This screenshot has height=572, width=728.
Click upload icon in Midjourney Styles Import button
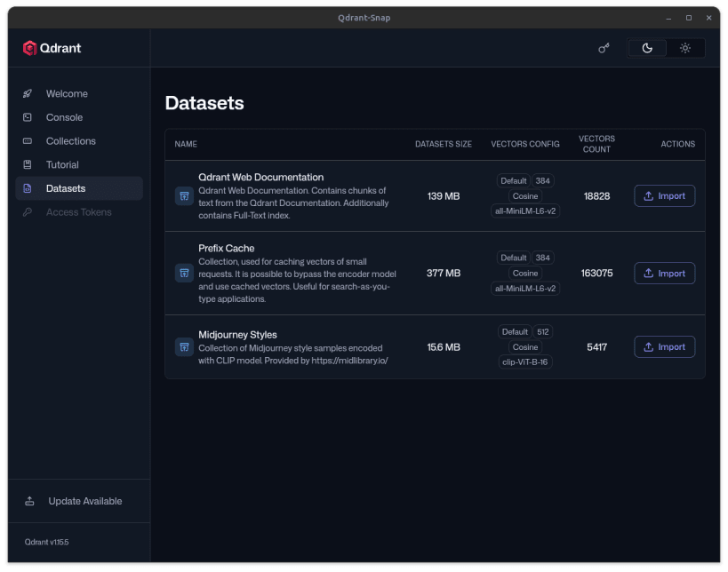click(x=649, y=347)
